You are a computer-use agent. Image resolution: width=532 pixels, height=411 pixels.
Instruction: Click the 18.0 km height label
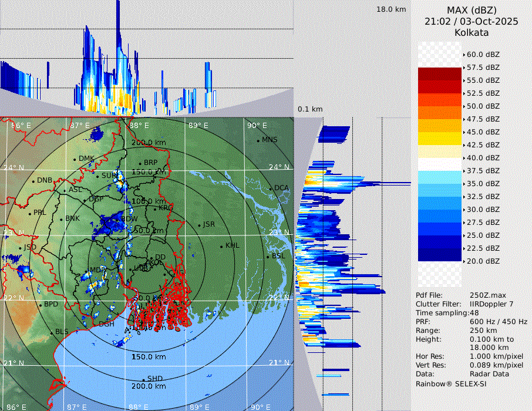coord(391,9)
